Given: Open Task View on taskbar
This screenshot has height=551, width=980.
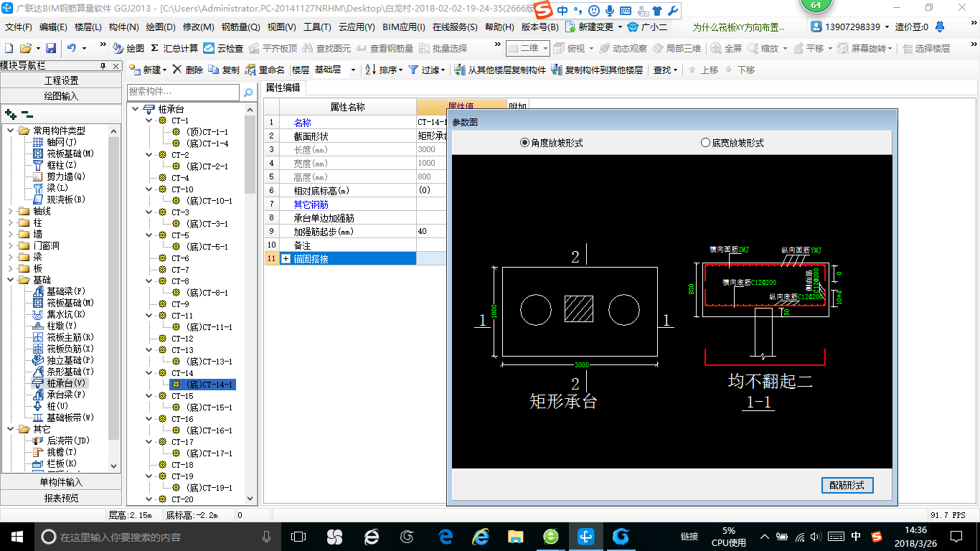Looking at the screenshot, I should coord(298,536).
